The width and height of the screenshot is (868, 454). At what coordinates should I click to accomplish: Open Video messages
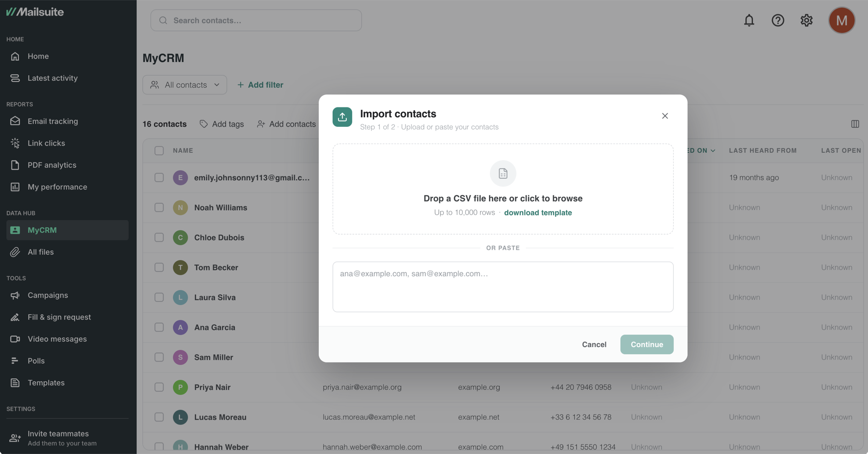(x=68, y=339)
